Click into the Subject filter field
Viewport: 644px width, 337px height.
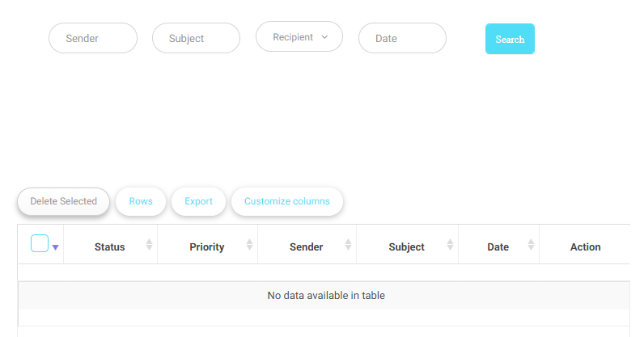[x=196, y=38]
